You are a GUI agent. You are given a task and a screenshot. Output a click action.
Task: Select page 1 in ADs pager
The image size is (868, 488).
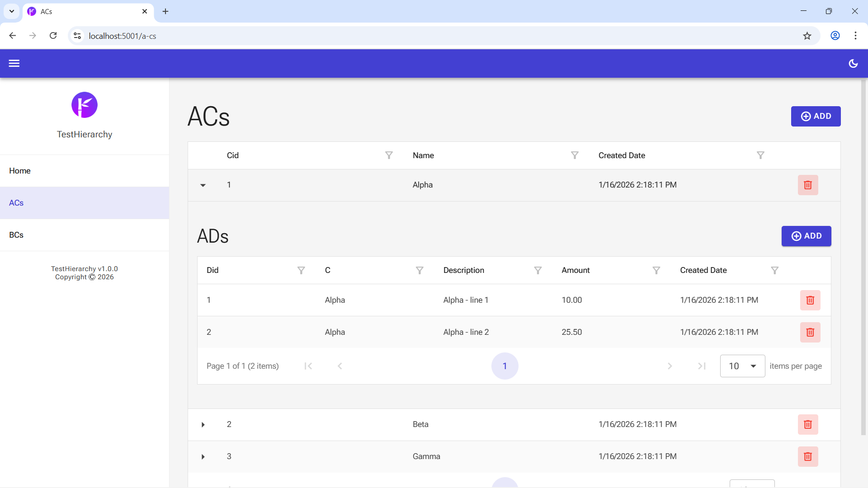point(505,366)
